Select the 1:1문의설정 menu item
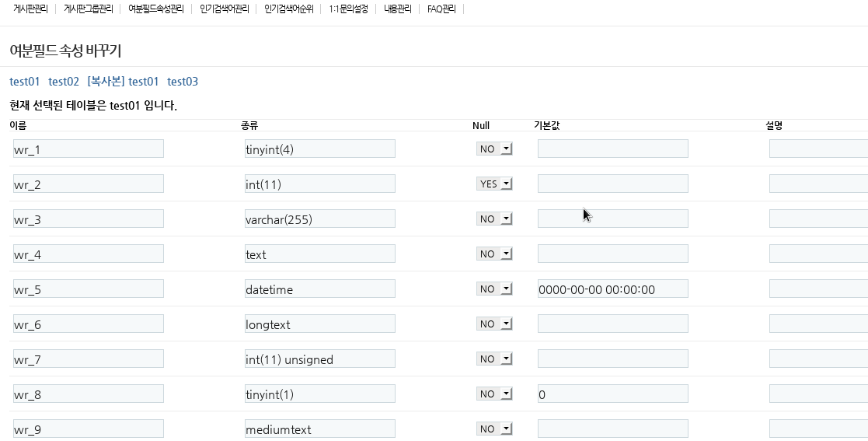868x441 pixels. (348, 9)
